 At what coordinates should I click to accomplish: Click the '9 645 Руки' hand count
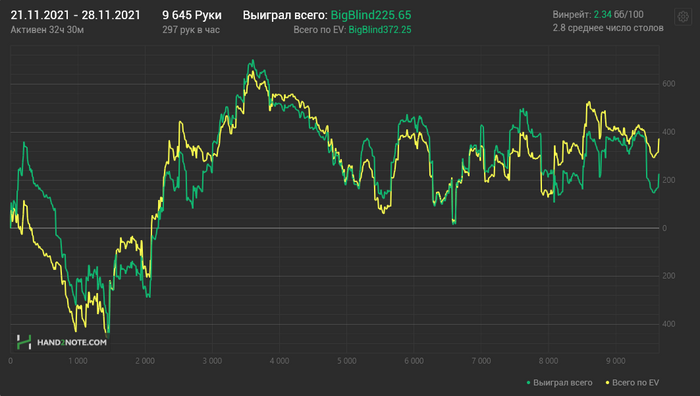[192, 15]
